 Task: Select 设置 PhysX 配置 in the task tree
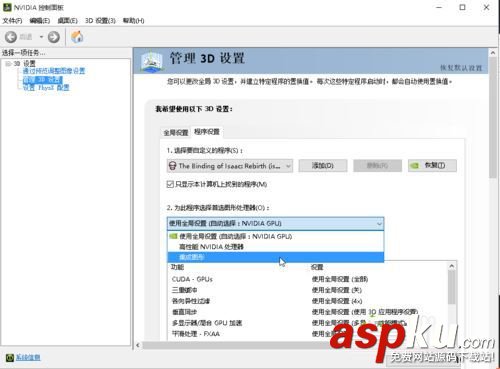(x=46, y=88)
